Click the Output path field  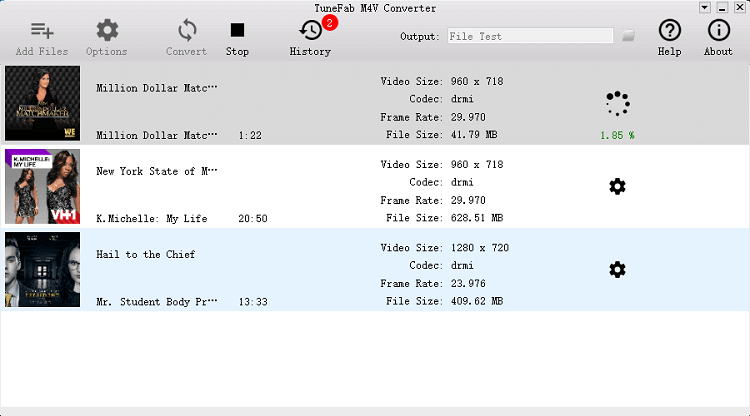click(x=530, y=36)
